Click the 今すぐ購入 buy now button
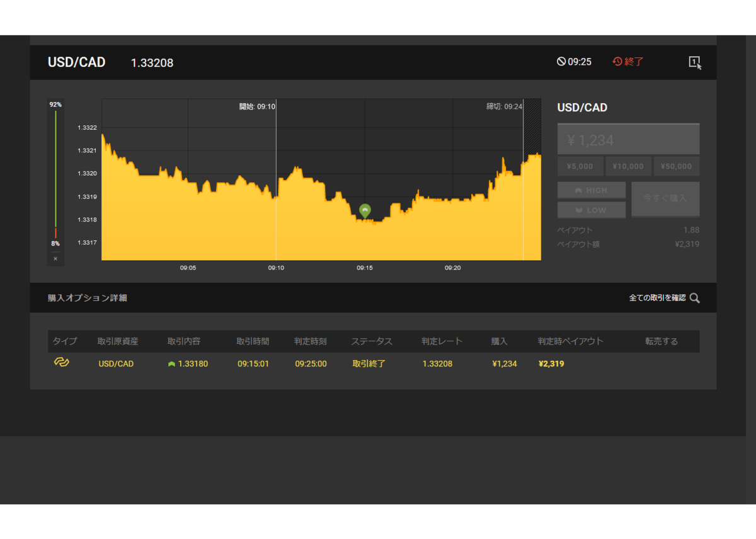Image resolution: width=756 pixels, height=539 pixels. pyautogui.click(x=665, y=199)
